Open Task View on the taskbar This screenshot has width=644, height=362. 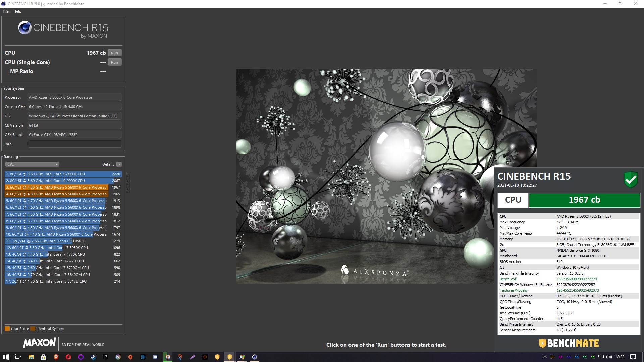click(x=18, y=357)
